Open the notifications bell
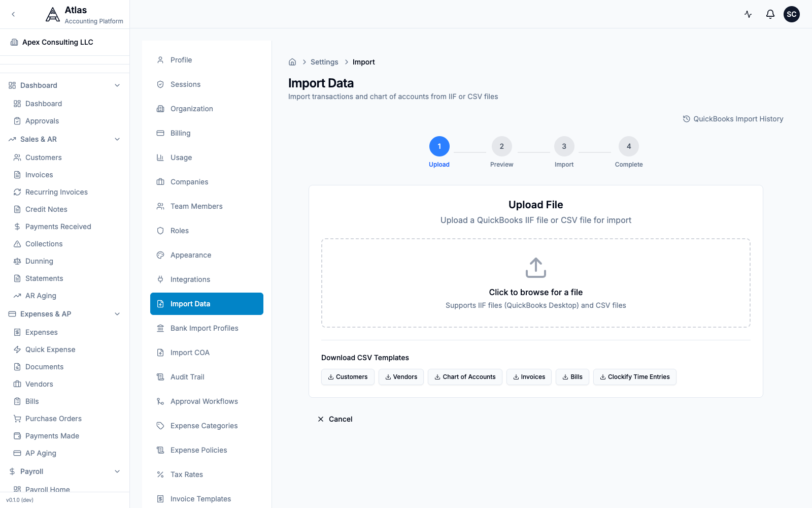 pyautogui.click(x=770, y=14)
